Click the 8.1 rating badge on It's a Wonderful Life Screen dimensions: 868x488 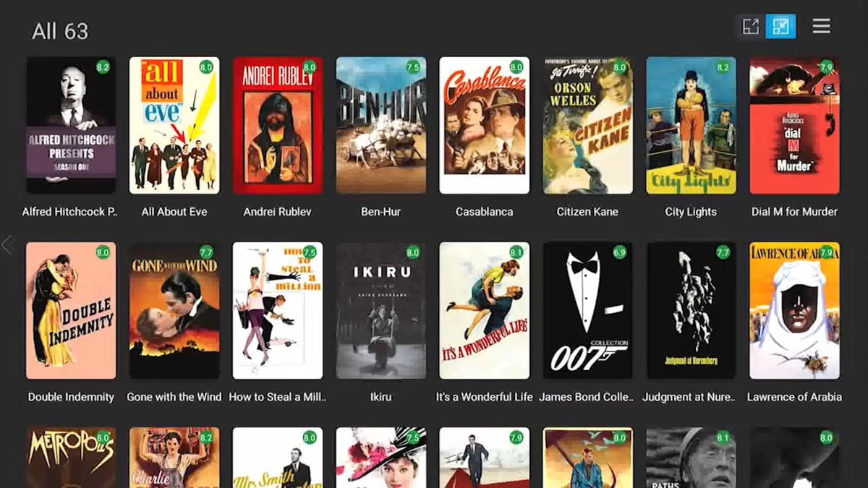(x=516, y=252)
